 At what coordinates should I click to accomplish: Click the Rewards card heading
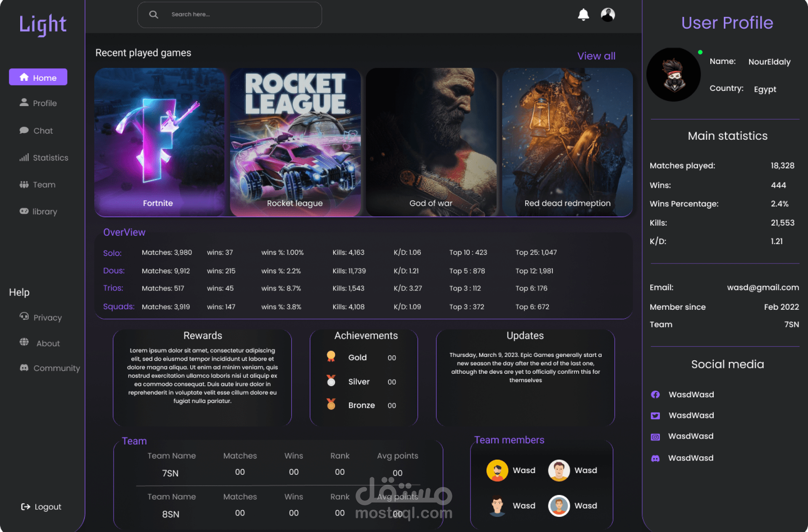(202, 335)
